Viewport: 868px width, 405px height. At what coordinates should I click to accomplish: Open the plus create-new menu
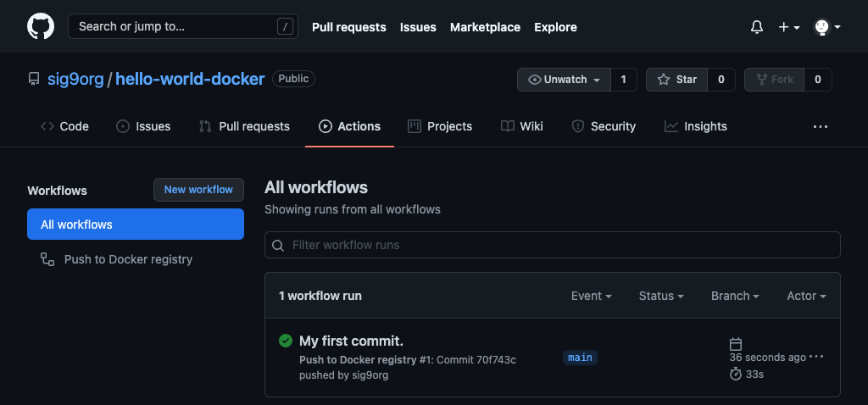point(789,26)
